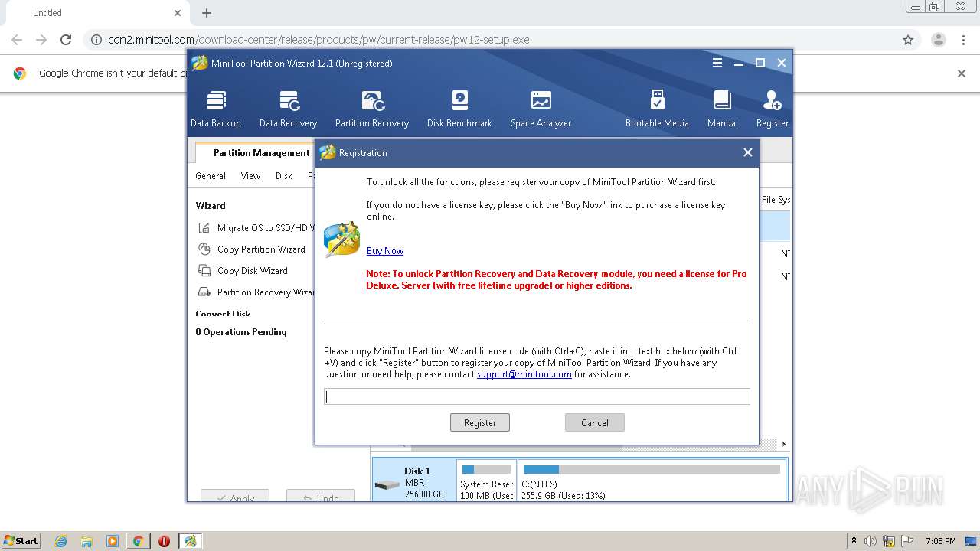Click support@minitool.com email link
This screenshot has width=980, height=551.
point(524,374)
